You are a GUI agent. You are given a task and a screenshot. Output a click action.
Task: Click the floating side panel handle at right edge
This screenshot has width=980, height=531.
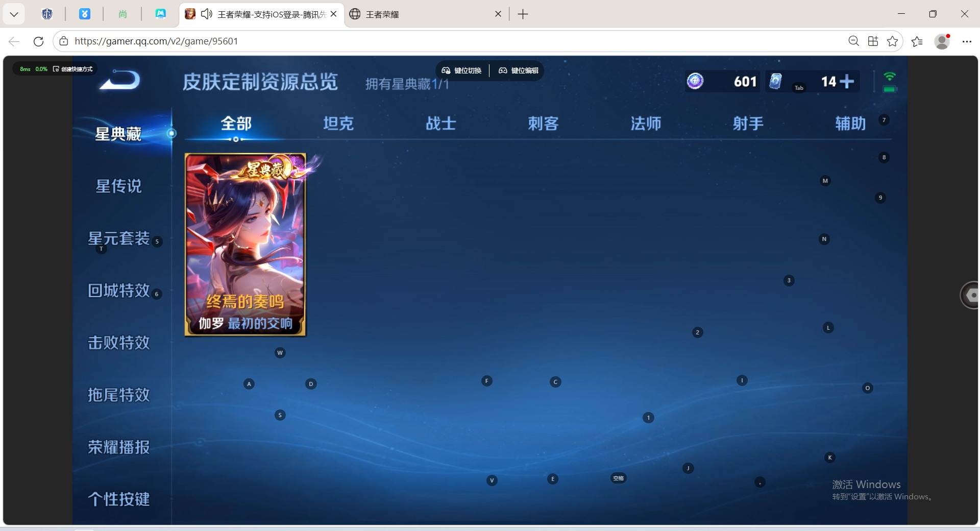pos(970,295)
